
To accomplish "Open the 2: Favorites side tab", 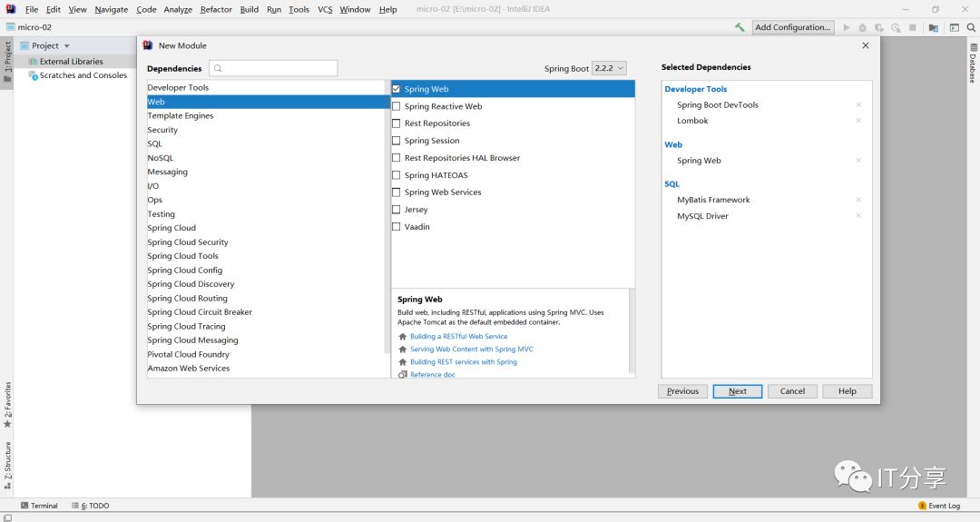I will tap(7, 405).
